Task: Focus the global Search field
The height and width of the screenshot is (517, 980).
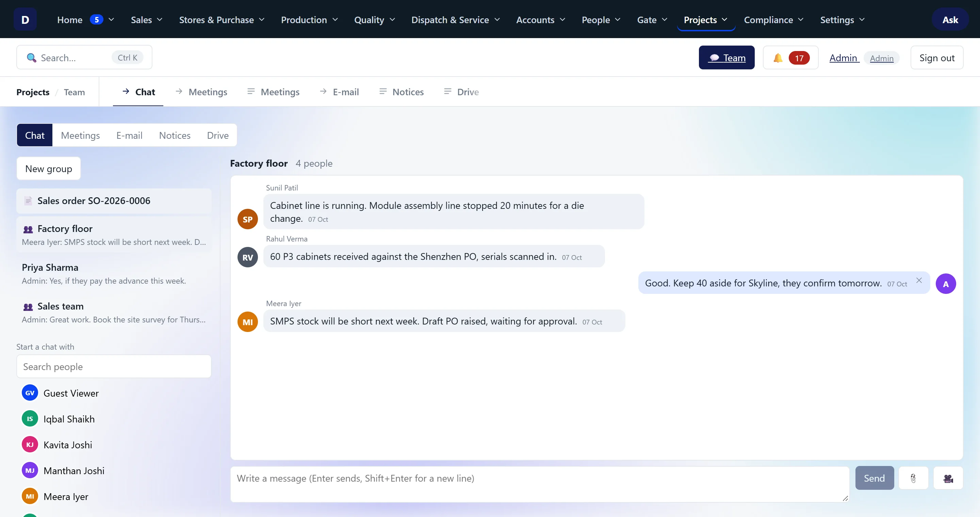Action: [84, 57]
